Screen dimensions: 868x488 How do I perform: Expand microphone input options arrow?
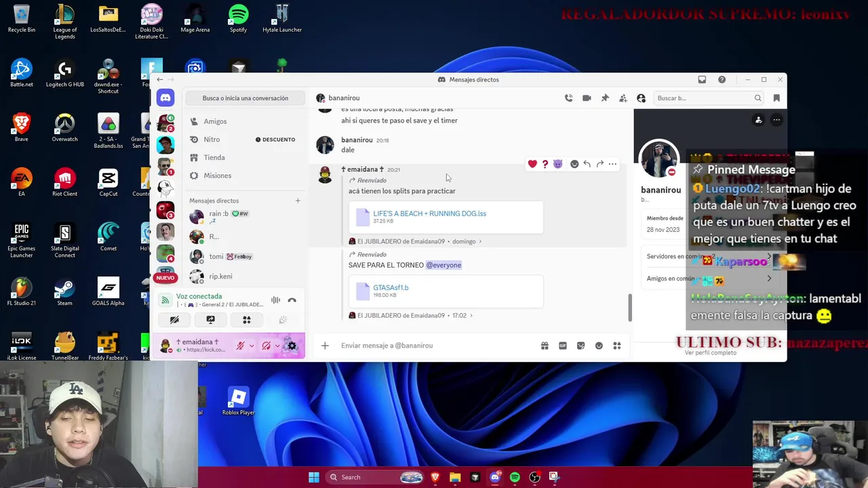[252, 346]
